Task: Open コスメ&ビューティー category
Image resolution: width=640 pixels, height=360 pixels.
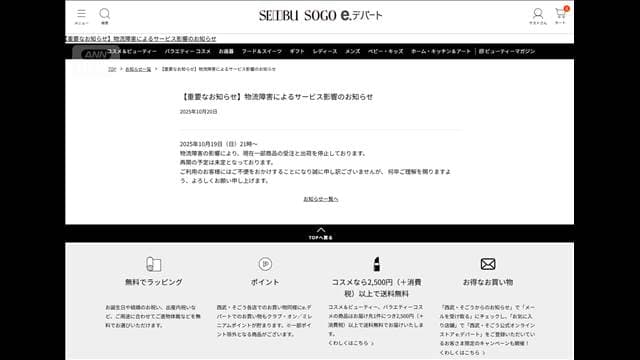Action: tap(132, 51)
